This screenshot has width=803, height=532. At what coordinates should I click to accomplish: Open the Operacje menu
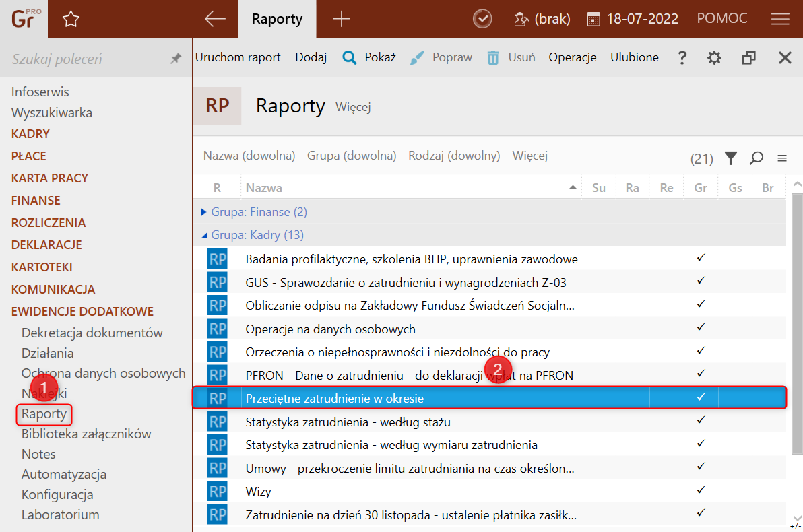click(x=572, y=57)
